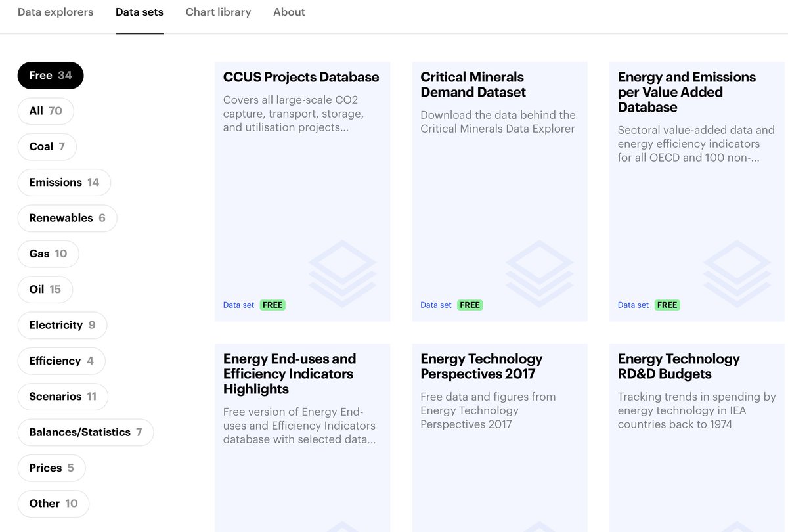
Task: Click layers icon on Energy and Emissions card
Action: point(737,273)
